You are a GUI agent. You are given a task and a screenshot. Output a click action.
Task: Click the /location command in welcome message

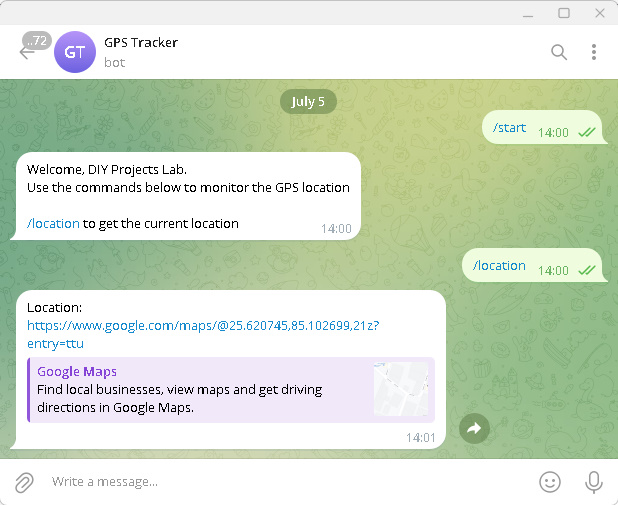point(53,224)
